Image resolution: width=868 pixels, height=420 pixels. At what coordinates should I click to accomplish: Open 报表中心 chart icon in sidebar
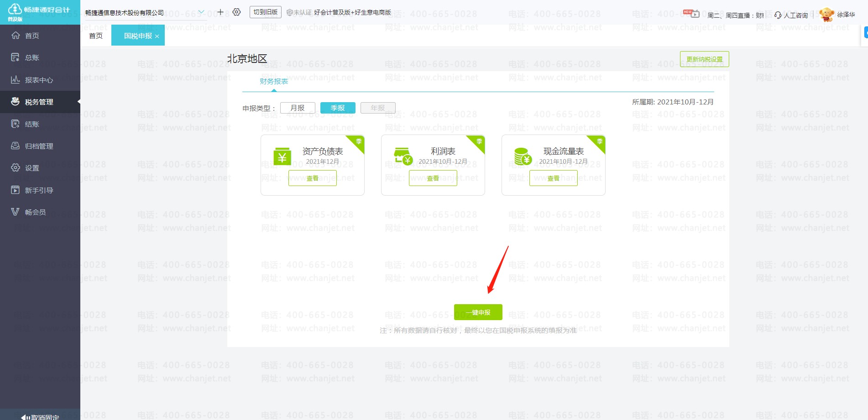click(16, 80)
